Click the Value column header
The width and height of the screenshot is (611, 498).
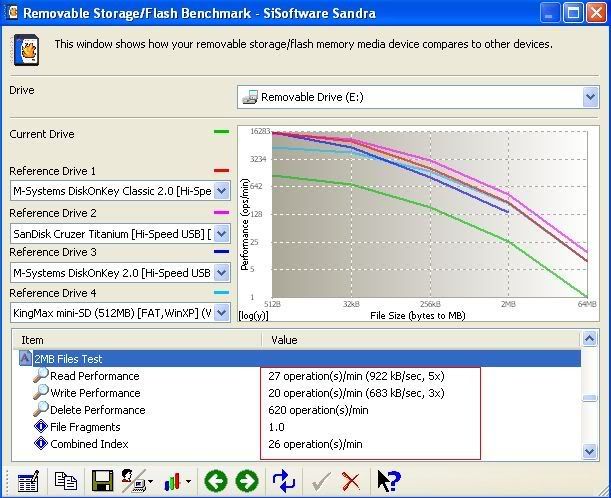pos(420,340)
